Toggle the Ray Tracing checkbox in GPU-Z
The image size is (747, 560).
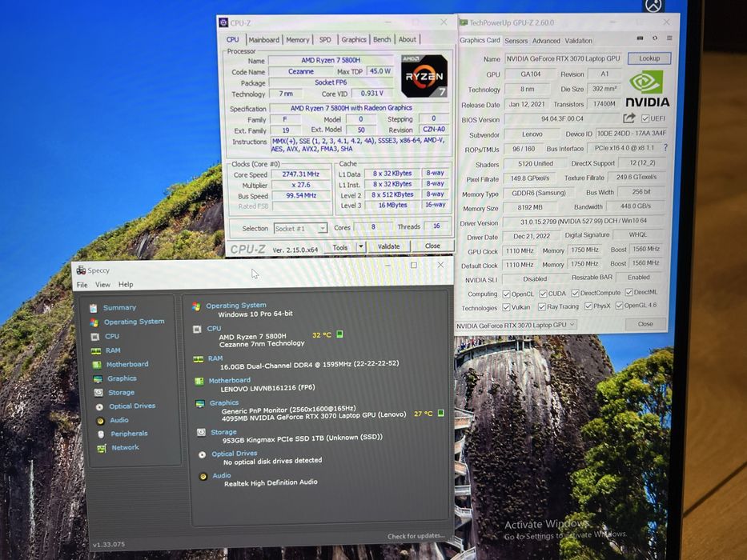542,306
